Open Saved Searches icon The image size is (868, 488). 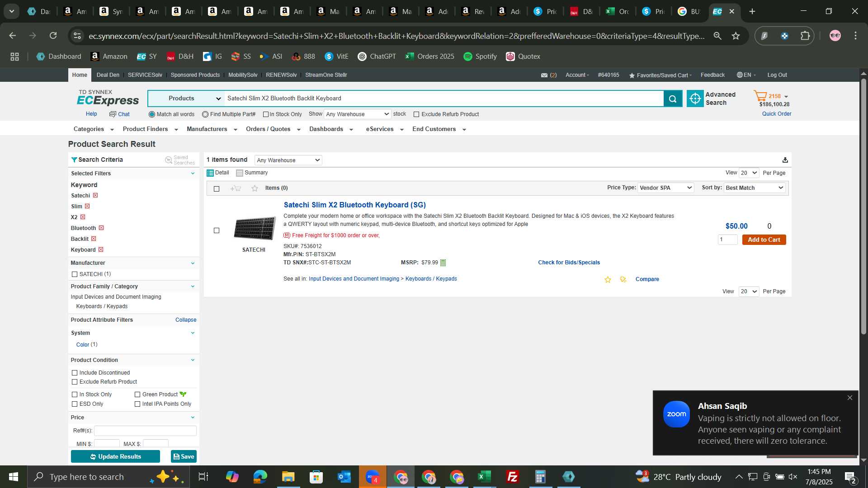click(169, 160)
